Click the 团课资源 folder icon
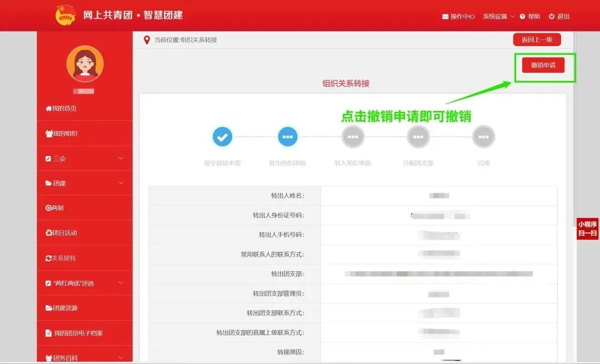 click(48, 308)
